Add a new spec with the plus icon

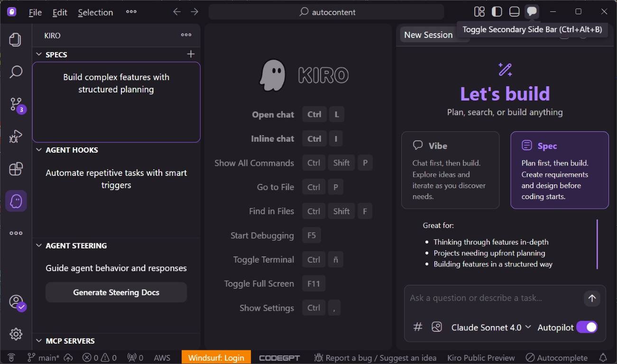pyautogui.click(x=191, y=54)
